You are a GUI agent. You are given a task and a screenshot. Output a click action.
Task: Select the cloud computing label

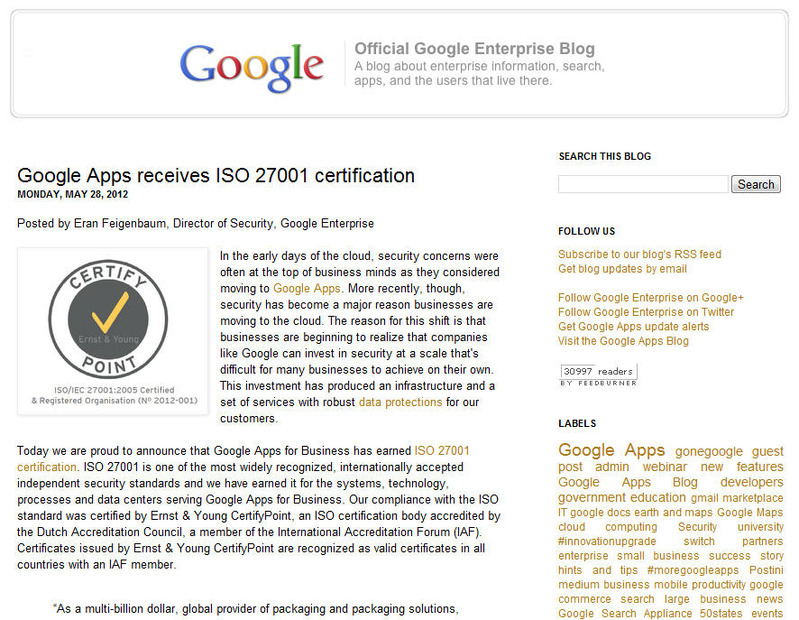point(607,527)
